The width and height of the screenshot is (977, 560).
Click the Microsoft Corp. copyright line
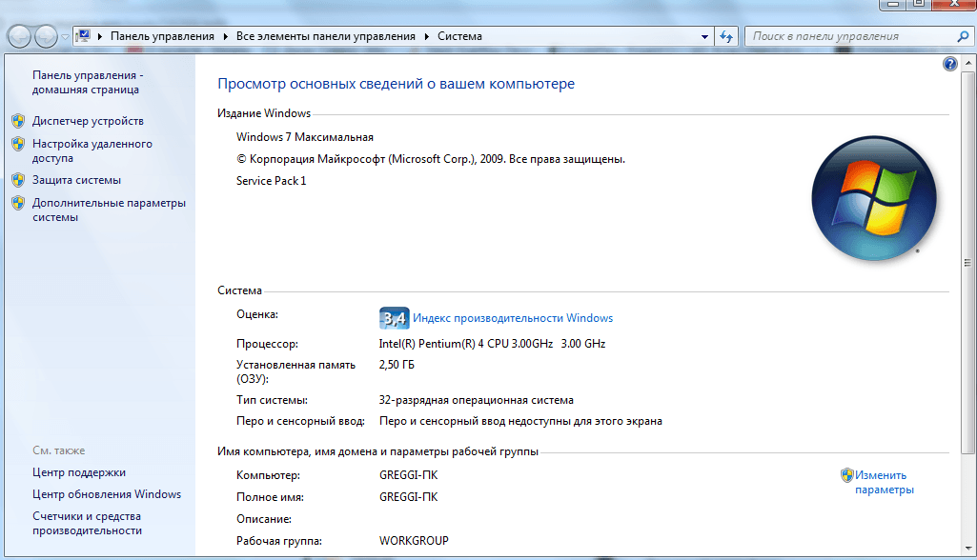click(x=431, y=159)
